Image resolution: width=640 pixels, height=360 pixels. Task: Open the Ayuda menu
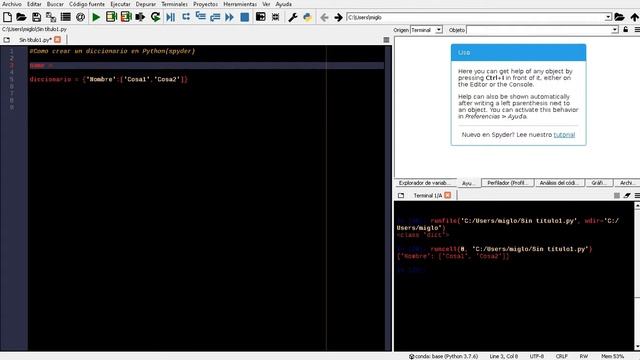coord(283,4)
